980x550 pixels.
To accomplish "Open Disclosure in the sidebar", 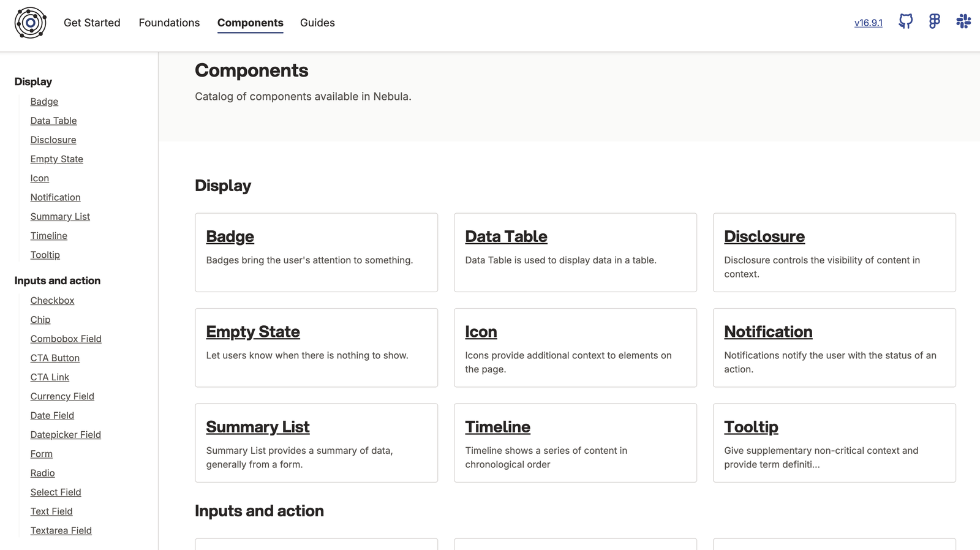I will point(53,140).
